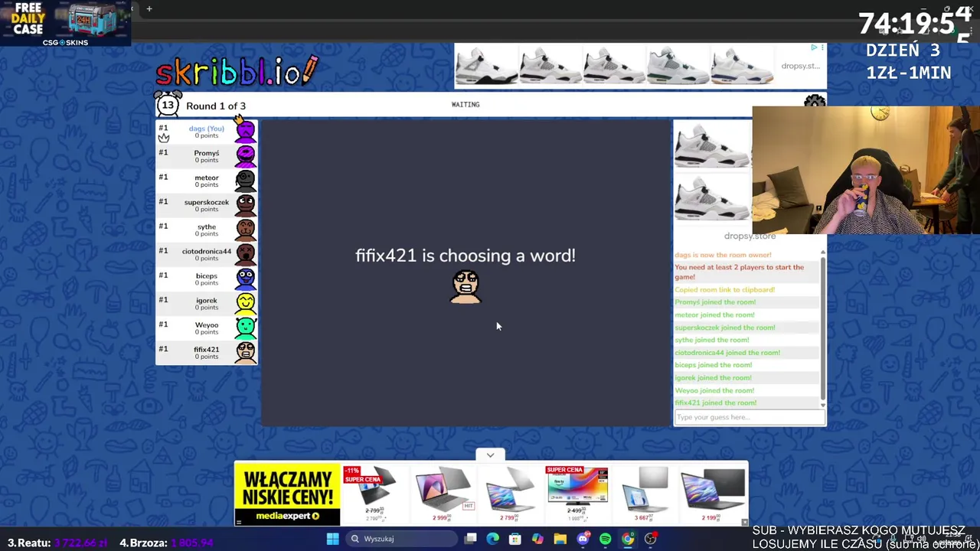Select sythe player avatar

click(245, 230)
